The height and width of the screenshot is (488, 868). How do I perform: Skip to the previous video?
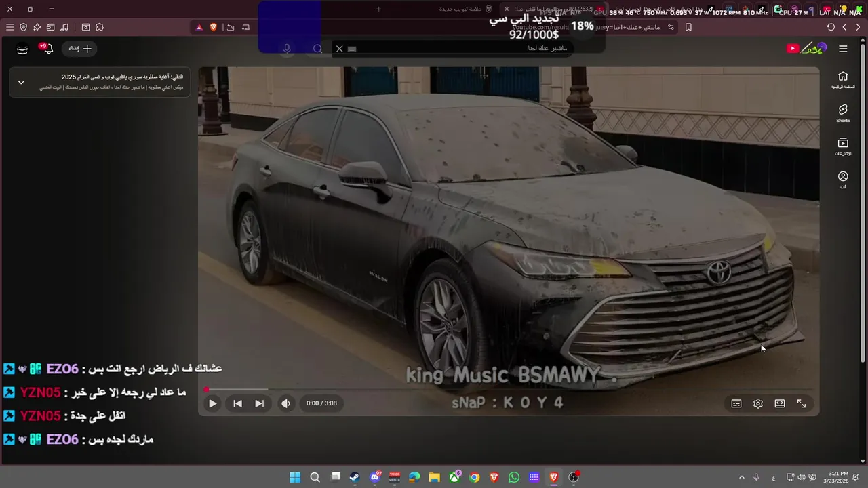(x=237, y=403)
